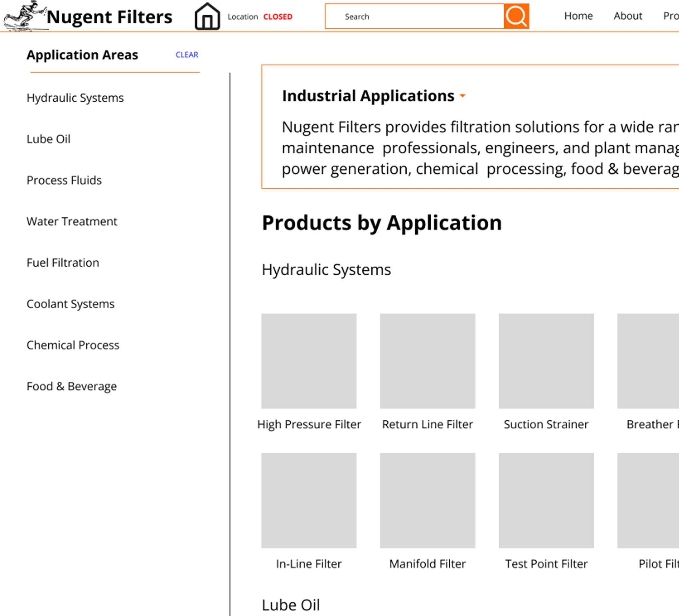Click the orange search magnifier button
Image resolution: width=679 pixels, height=616 pixels.
[x=516, y=16]
